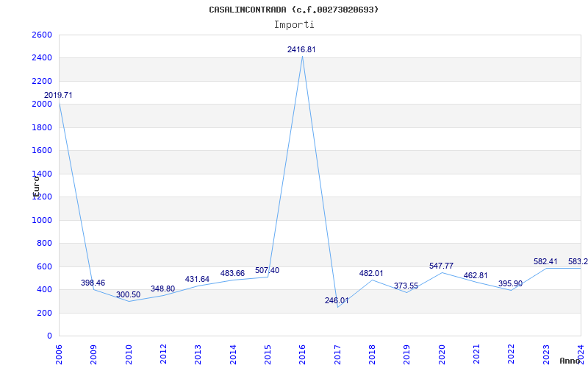This screenshot has width=588, height=368.
Task: Click the 348.80 data label
Action: tap(162, 289)
